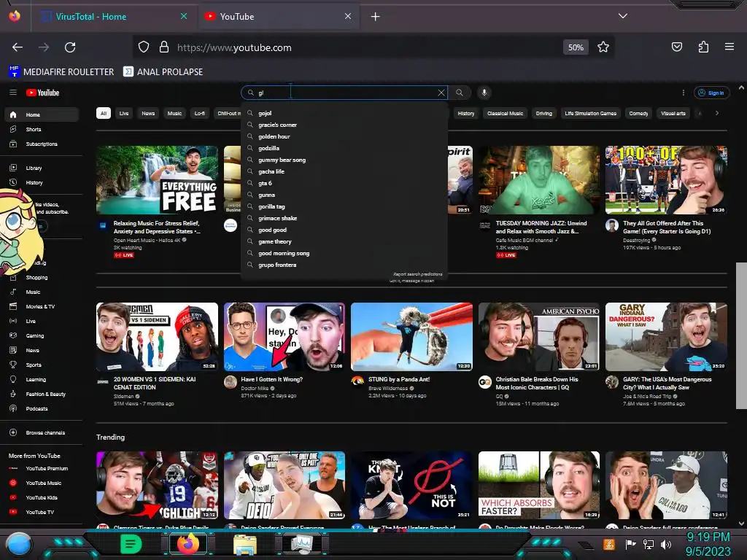This screenshot has width=747, height=560.
Task: Go back with the browser back arrow
Action: (x=18, y=47)
